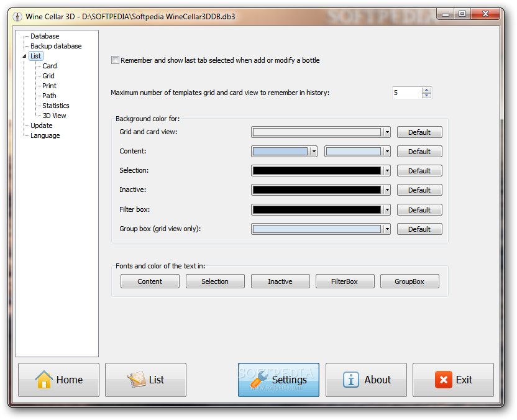
Task: Click the first Content color swatch
Action: [x=280, y=152]
